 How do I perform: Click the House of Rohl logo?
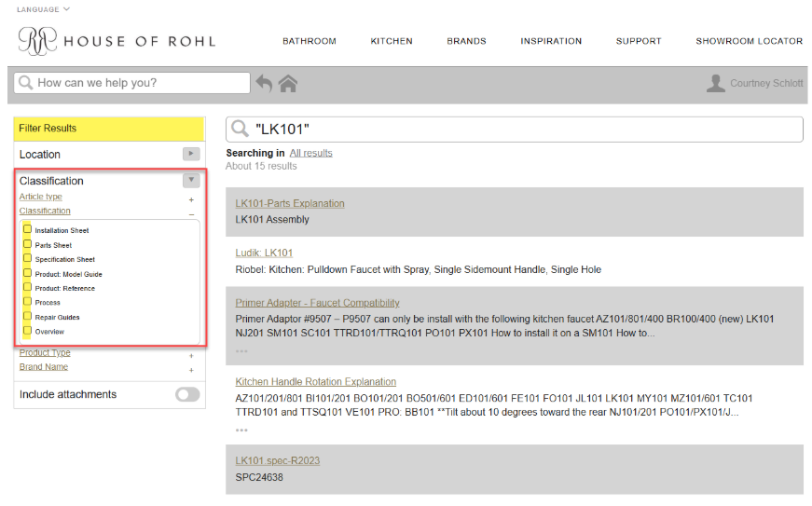coord(116,41)
